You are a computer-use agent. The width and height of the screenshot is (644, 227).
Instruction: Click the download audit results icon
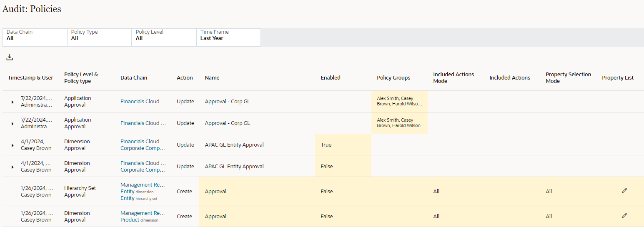(x=10, y=57)
